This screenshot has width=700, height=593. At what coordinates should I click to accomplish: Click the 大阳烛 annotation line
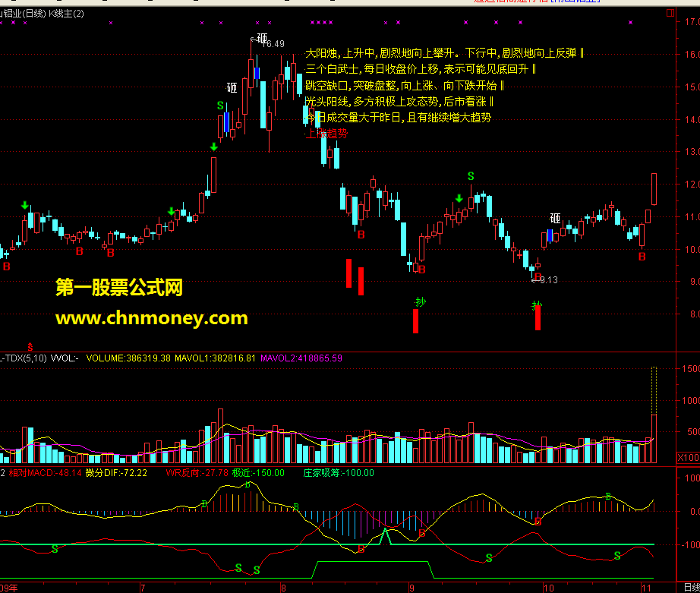coord(444,54)
